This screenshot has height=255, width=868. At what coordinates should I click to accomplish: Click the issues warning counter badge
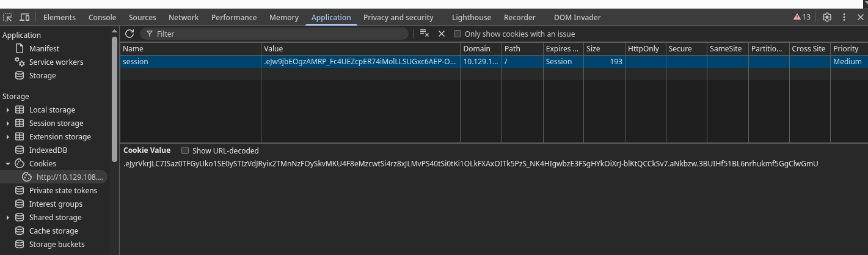point(802,17)
